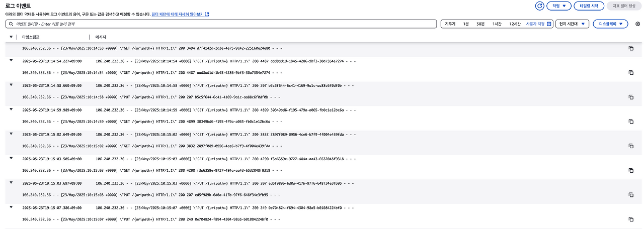The image size is (644, 229).
Task: Open the settings gear icon
Action: click(637, 24)
